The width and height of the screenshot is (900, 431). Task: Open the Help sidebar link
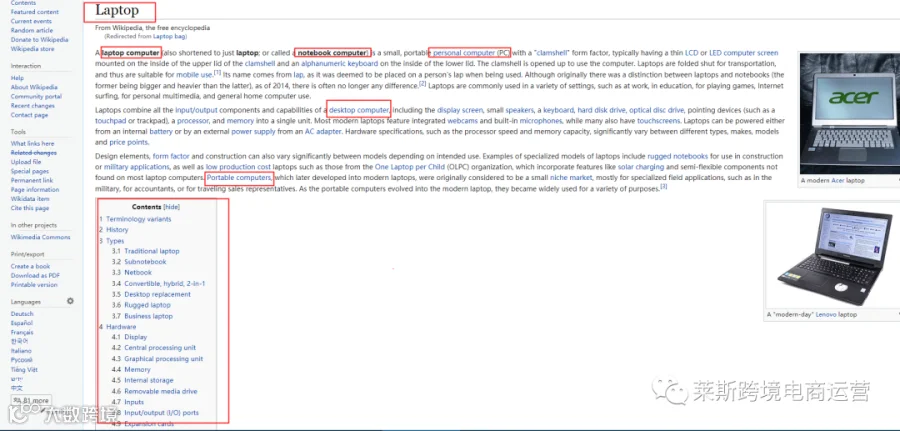(17, 78)
